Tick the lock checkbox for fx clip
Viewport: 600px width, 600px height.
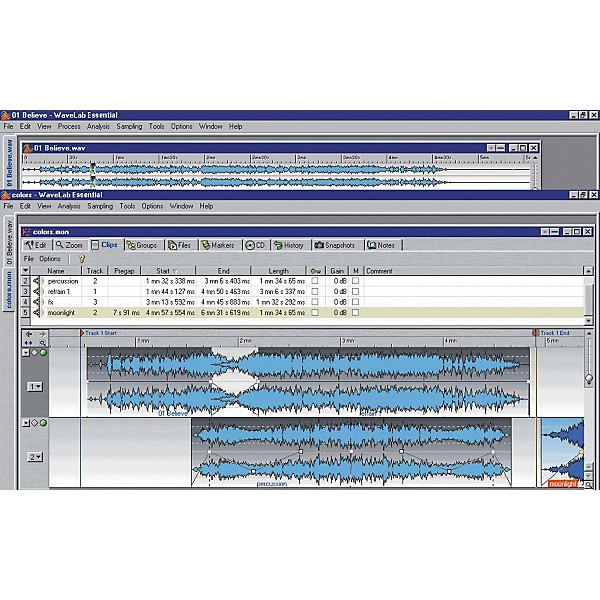tap(315, 302)
